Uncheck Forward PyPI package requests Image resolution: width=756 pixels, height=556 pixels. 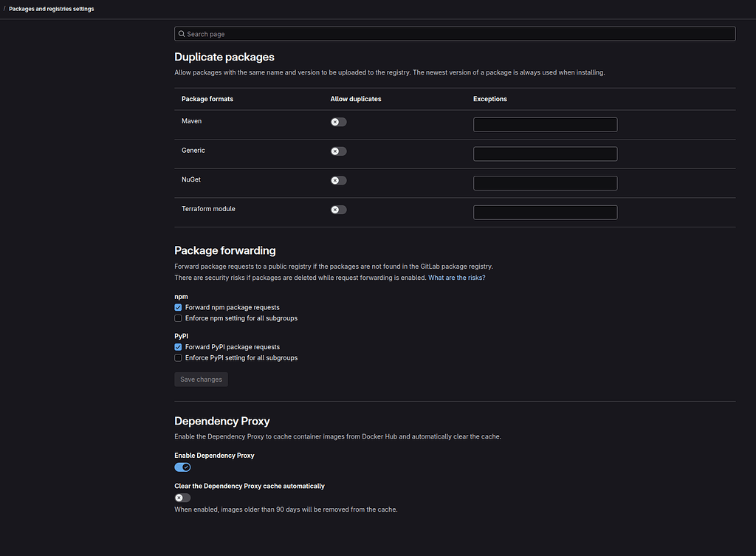(x=177, y=346)
